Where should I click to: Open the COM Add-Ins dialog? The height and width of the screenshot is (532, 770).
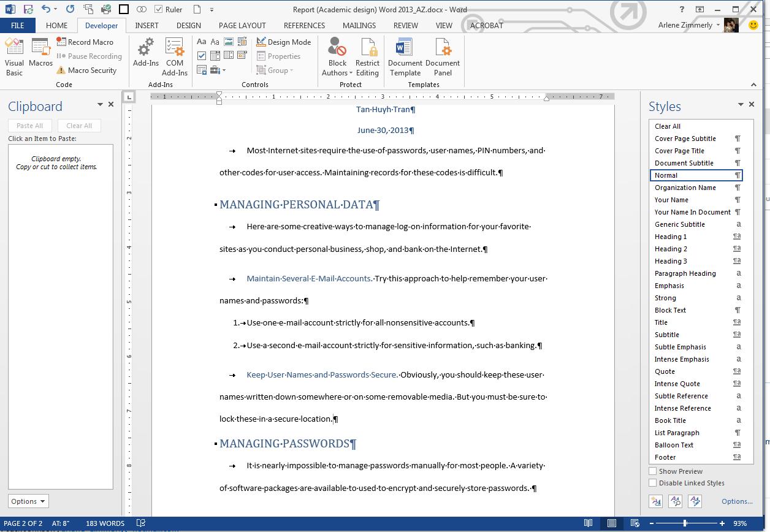click(174, 55)
